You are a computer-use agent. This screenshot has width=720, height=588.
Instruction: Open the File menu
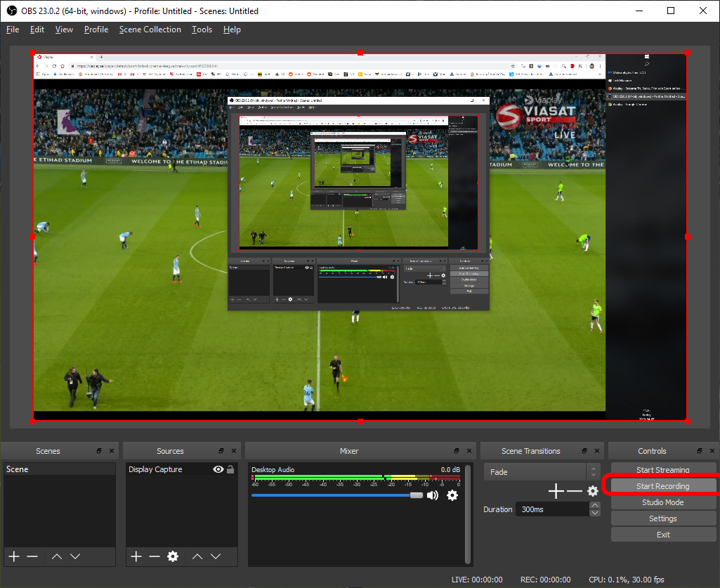pos(13,30)
